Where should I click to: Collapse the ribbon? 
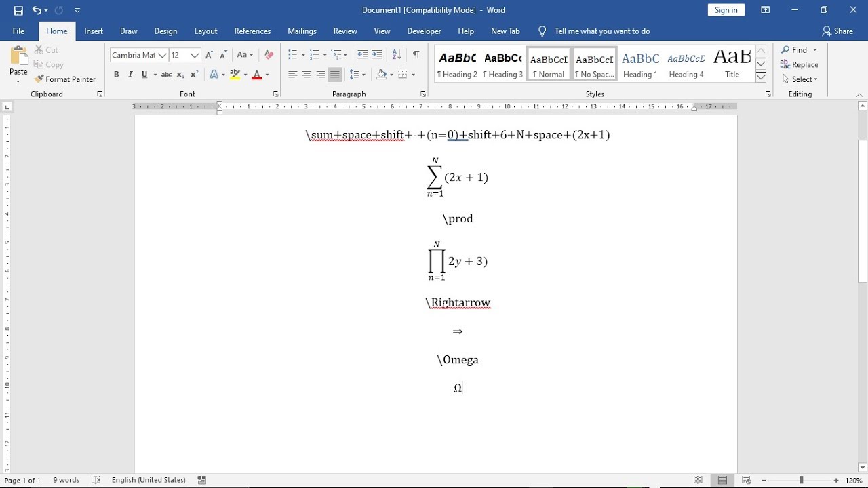click(x=860, y=95)
